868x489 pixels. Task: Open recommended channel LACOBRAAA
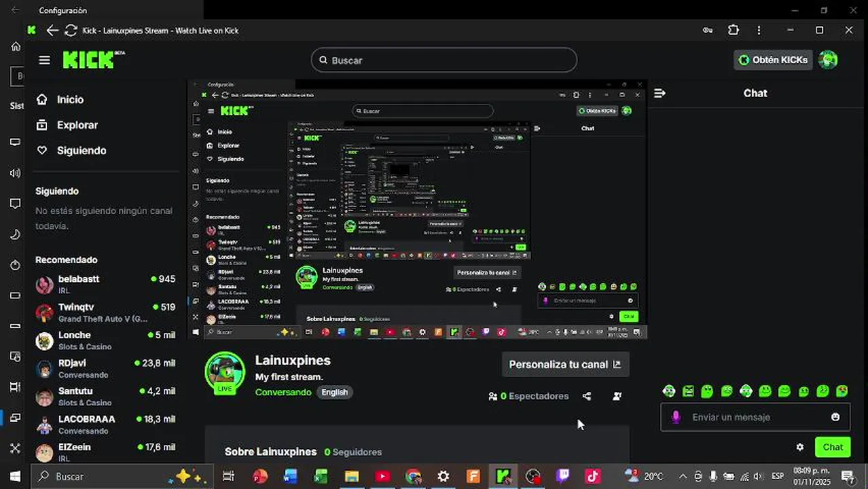point(105,424)
